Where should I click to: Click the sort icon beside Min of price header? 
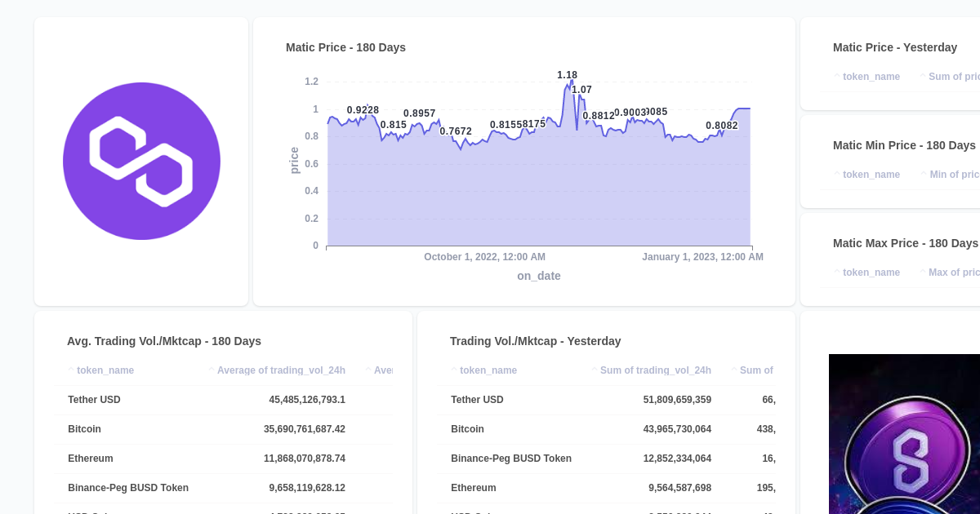(x=923, y=174)
